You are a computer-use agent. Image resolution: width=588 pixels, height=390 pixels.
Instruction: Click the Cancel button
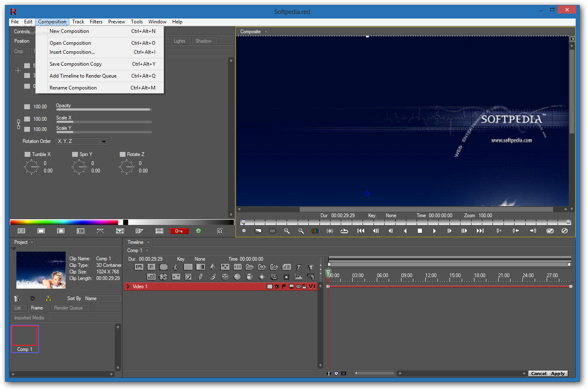coord(538,374)
